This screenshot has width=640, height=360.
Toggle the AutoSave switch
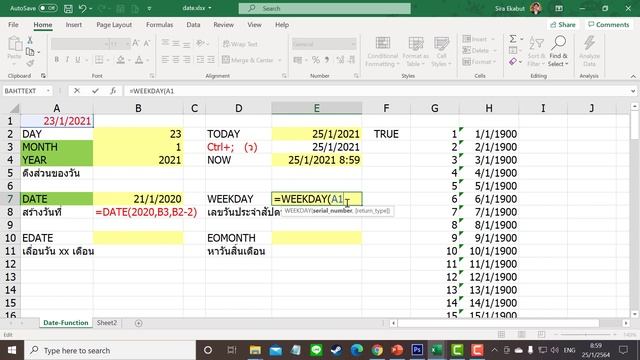(47, 8)
